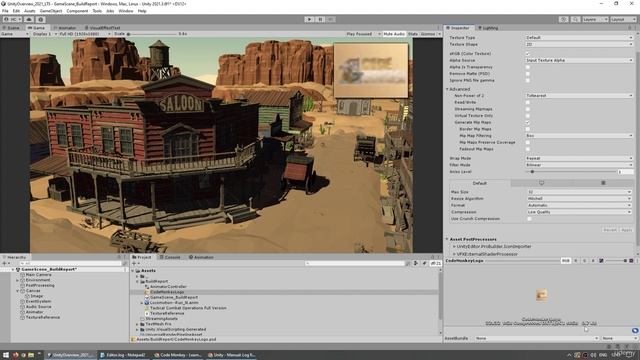Open the Compression dropdown
The height and width of the screenshot is (360, 640).
579,212
